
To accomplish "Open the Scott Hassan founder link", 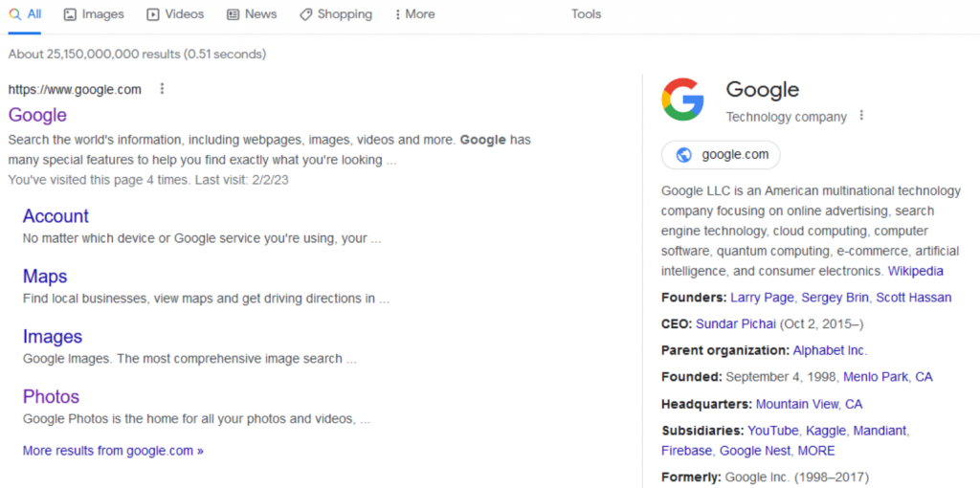I will [x=914, y=298].
